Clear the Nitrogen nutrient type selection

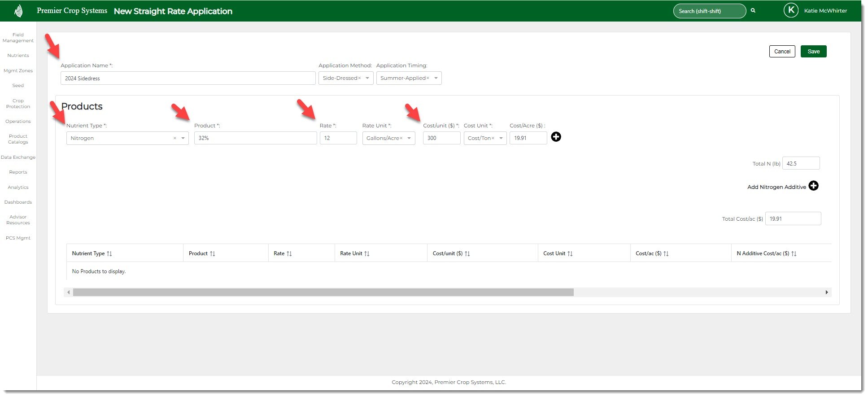click(174, 138)
